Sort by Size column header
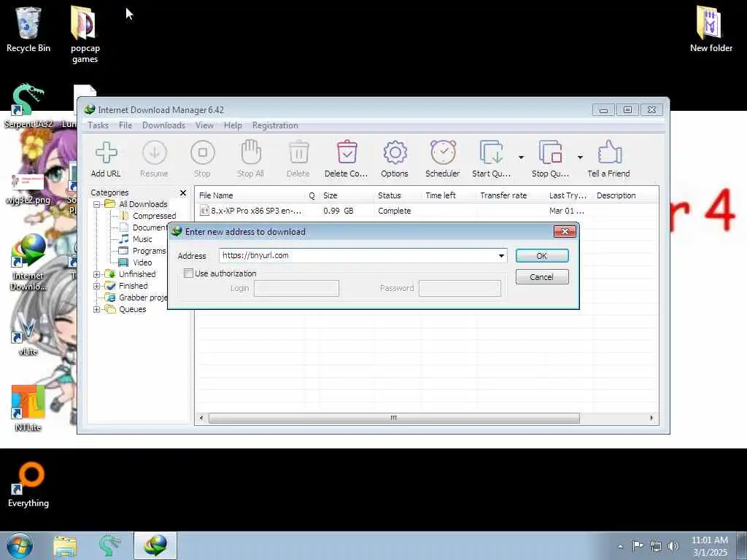 click(x=347, y=195)
